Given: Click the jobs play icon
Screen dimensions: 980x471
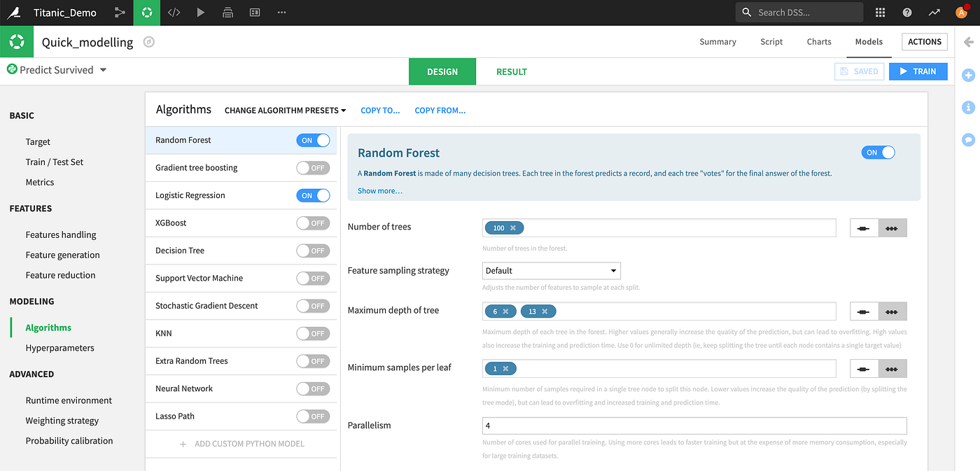Looking at the screenshot, I should (201, 13).
